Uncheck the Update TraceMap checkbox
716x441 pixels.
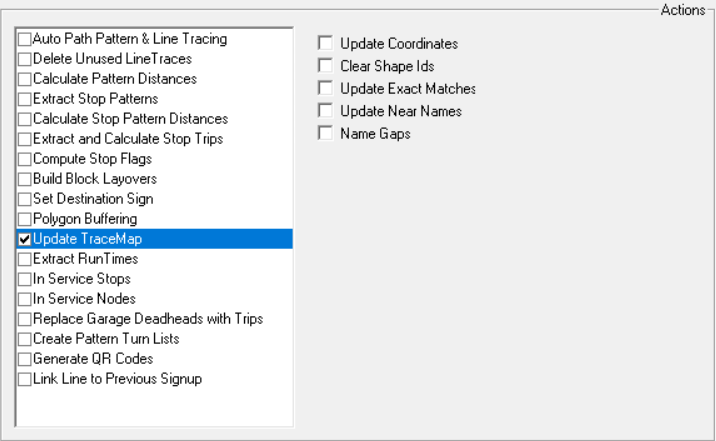[25, 239]
